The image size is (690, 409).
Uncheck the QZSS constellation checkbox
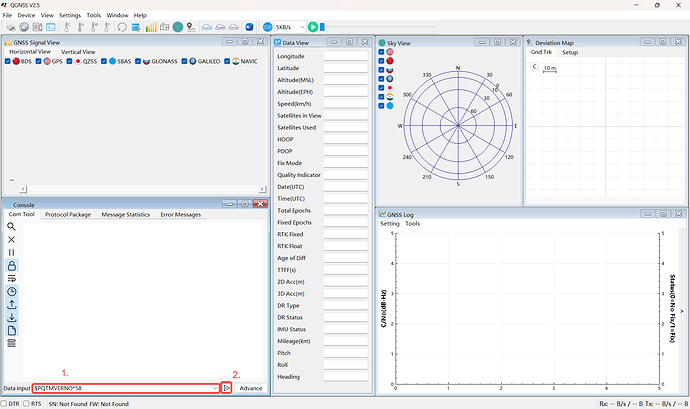point(69,61)
